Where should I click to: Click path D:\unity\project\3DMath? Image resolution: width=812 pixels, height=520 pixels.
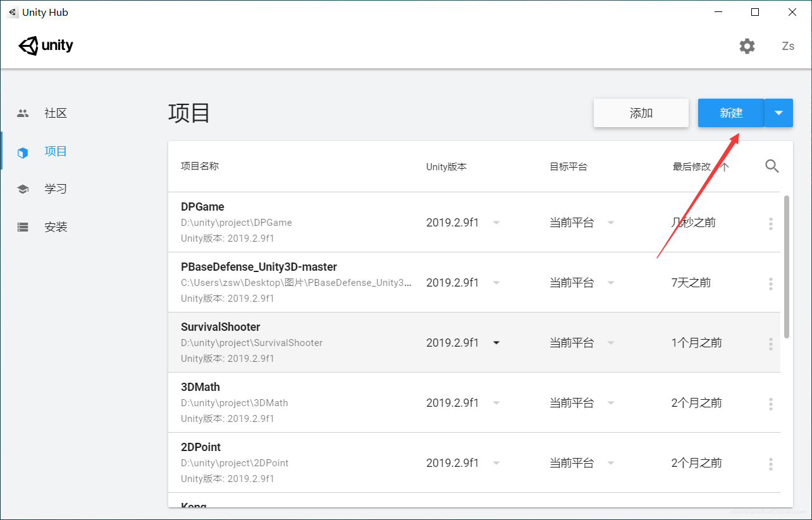[235, 403]
